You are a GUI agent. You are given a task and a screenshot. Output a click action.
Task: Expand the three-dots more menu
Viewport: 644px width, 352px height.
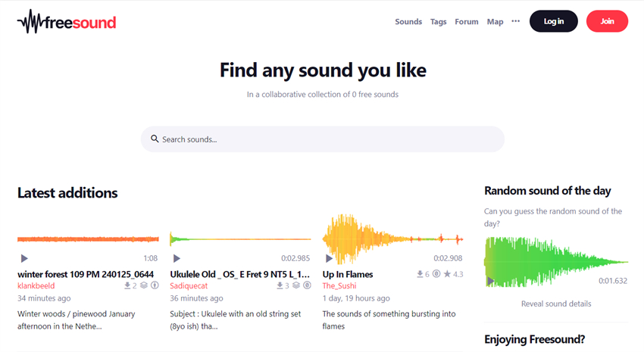pyautogui.click(x=515, y=21)
